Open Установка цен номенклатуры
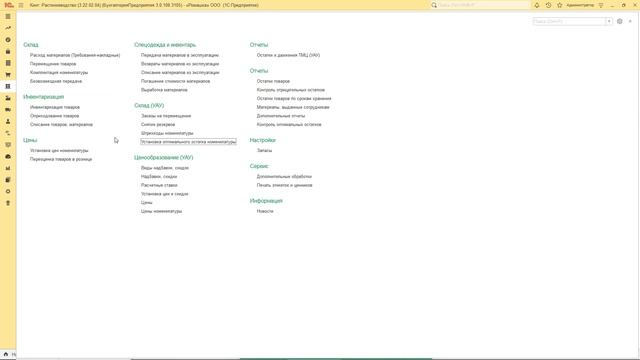This screenshot has height=360, width=640. 59,151
